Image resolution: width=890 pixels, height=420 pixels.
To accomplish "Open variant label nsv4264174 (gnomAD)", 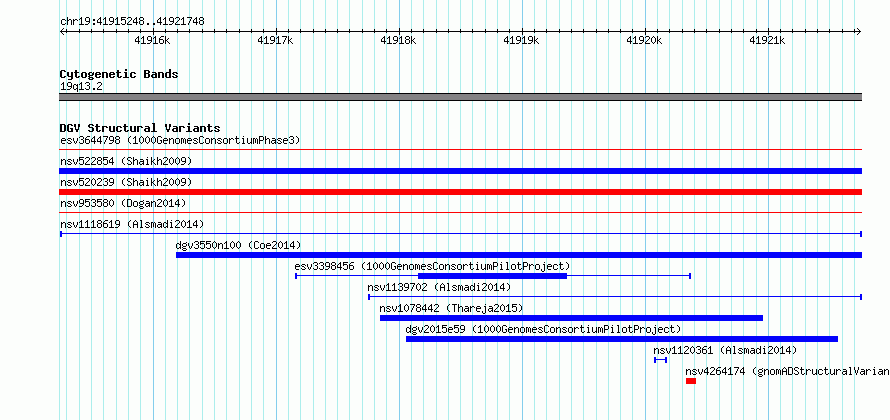I will pos(787,371).
